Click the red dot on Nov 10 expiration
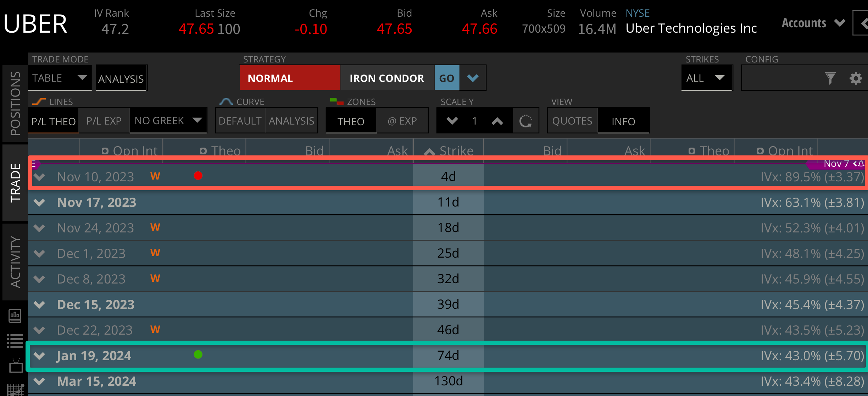This screenshot has width=868, height=396. (198, 176)
